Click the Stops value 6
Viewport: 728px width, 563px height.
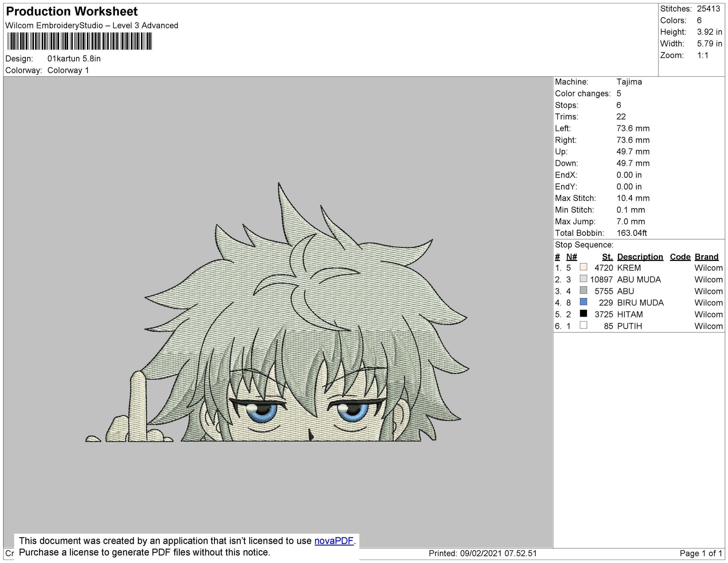619,105
